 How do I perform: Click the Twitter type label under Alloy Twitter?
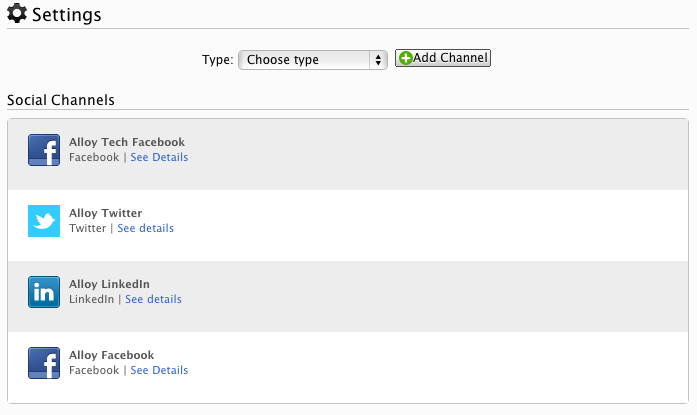tap(88, 228)
